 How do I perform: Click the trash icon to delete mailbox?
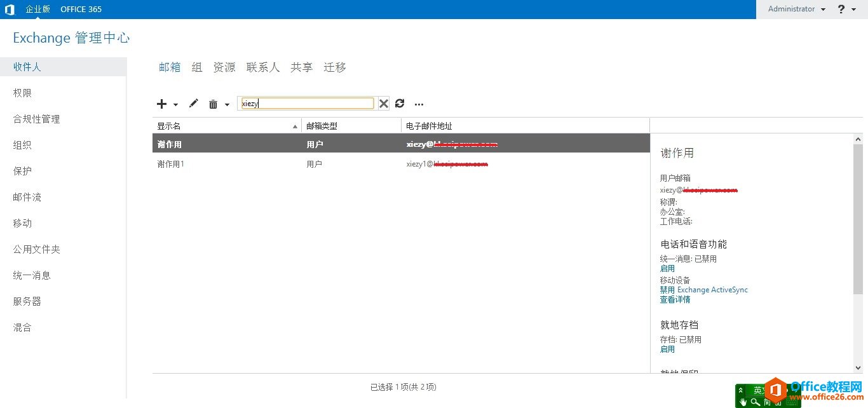click(x=213, y=104)
